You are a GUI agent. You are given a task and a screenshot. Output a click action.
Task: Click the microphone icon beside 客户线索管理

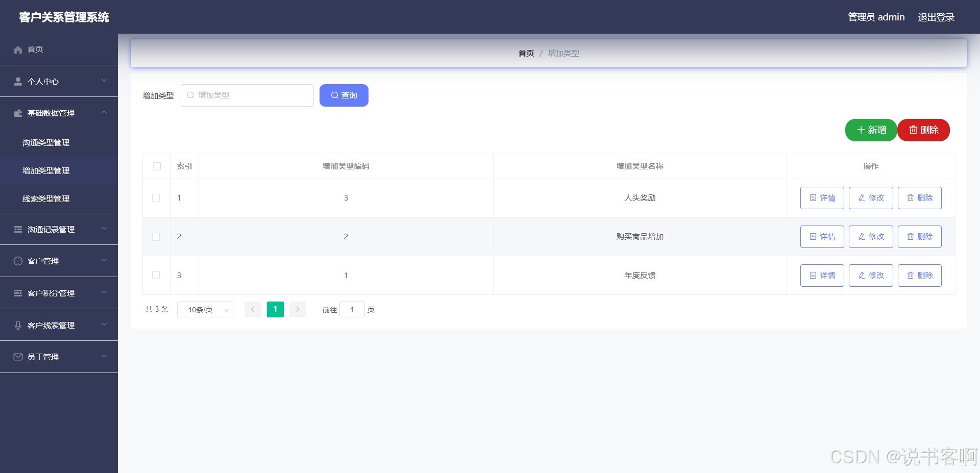(18, 325)
